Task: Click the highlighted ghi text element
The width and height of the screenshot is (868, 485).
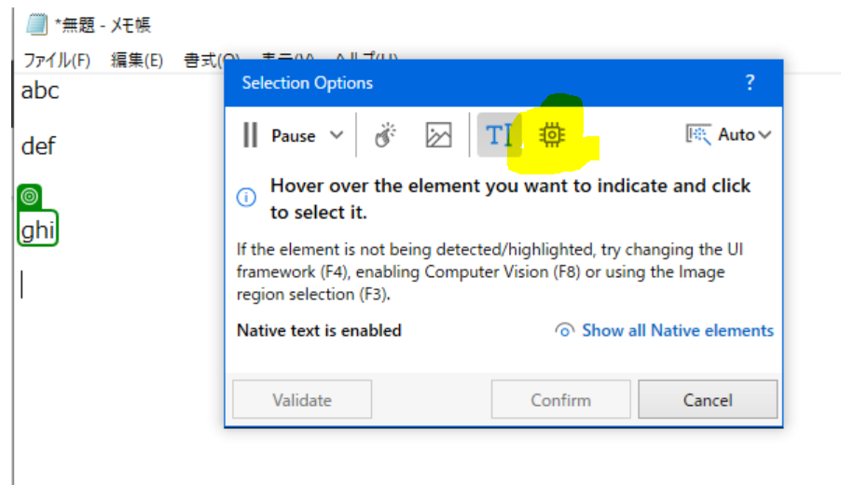Action: 37,229
